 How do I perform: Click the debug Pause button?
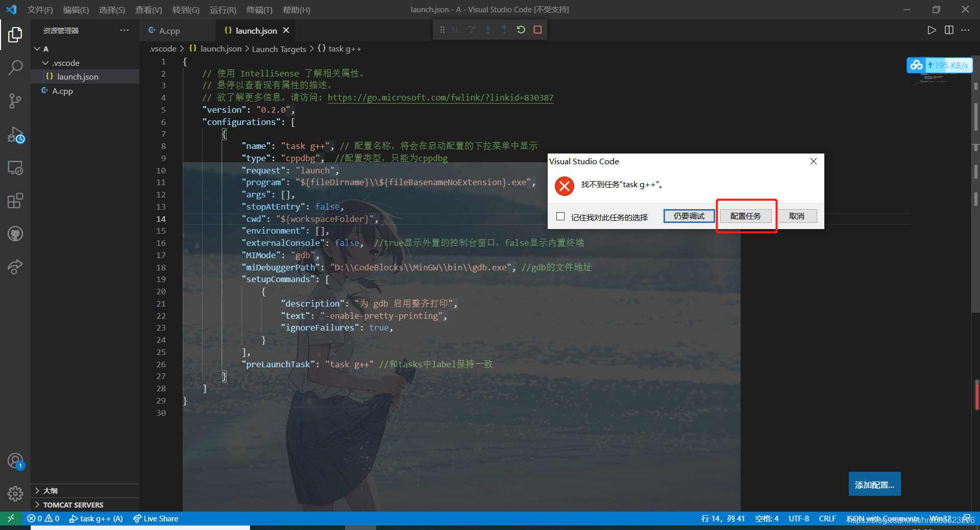point(455,30)
